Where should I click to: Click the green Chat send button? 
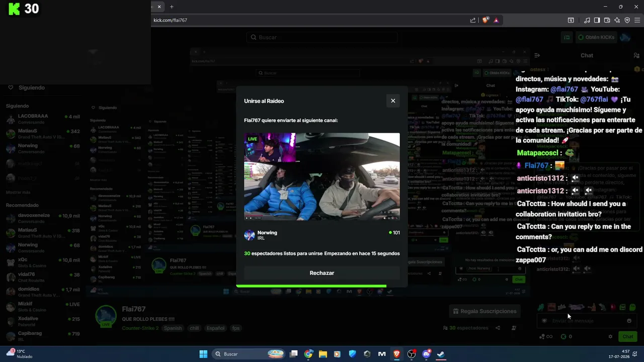(x=627, y=336)
